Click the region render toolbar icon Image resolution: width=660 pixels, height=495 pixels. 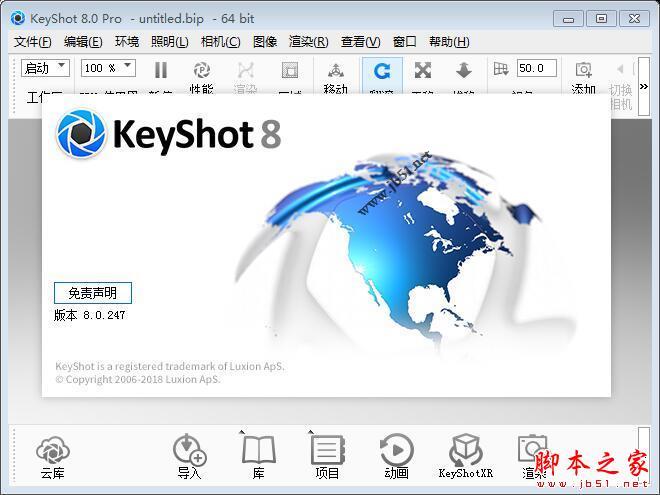tap(290, 70)
